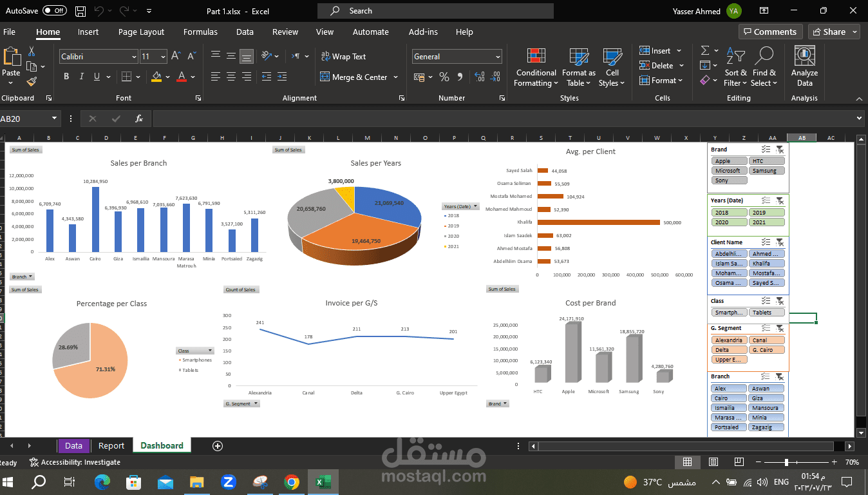Click Increase Decimal icon
This screenshot has height=495, width=868.
(479, 77)
